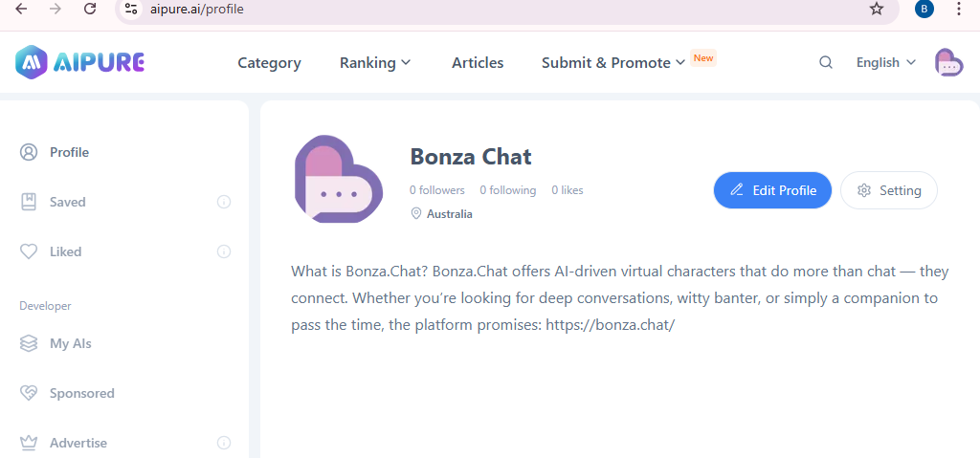Expand the Submit & Promote menu
The width and height of the screenshot is (980, 458).
[x=613, y=62]
